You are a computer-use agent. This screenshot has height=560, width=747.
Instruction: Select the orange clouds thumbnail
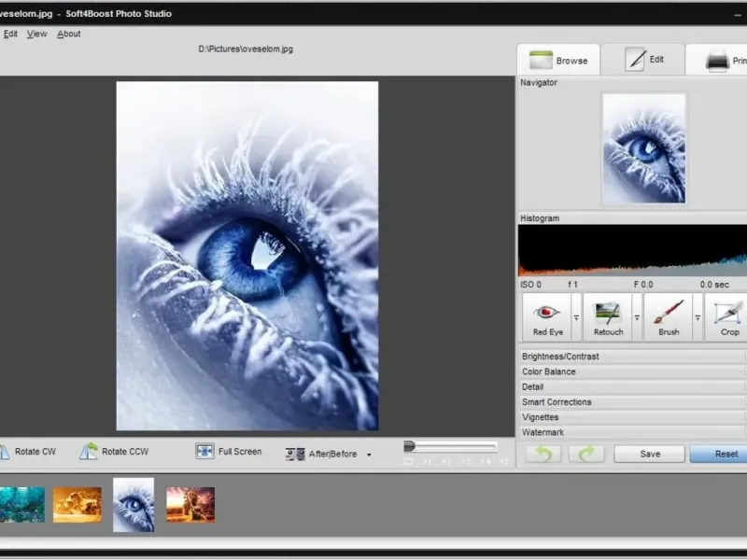(78, 504)
